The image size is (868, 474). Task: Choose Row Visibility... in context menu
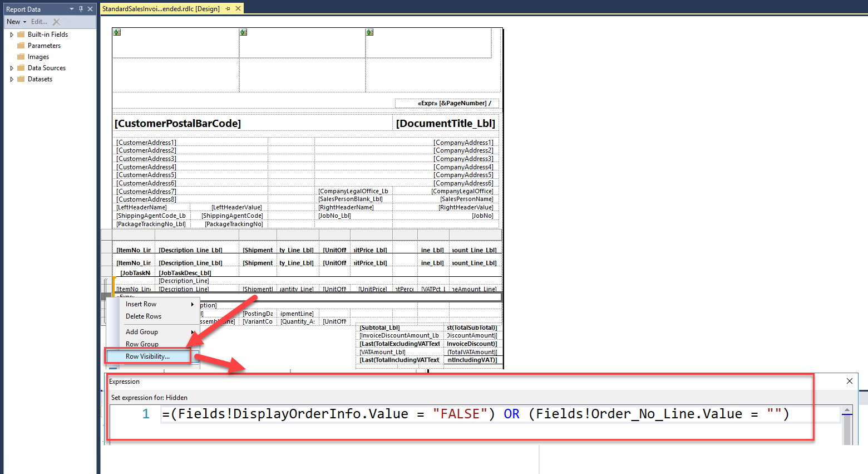[x=148, y=356]
